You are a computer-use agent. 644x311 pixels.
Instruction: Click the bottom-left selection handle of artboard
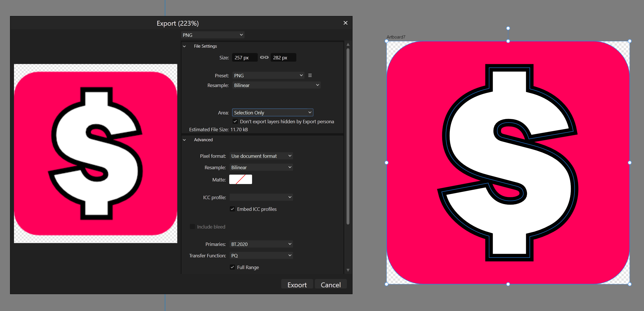387,284
